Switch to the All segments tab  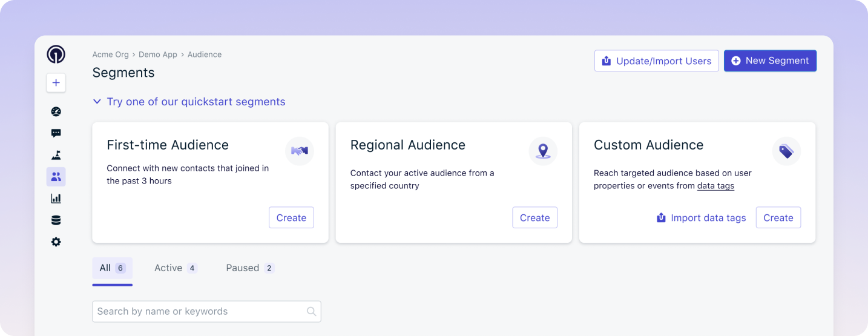tap(112, 268)
